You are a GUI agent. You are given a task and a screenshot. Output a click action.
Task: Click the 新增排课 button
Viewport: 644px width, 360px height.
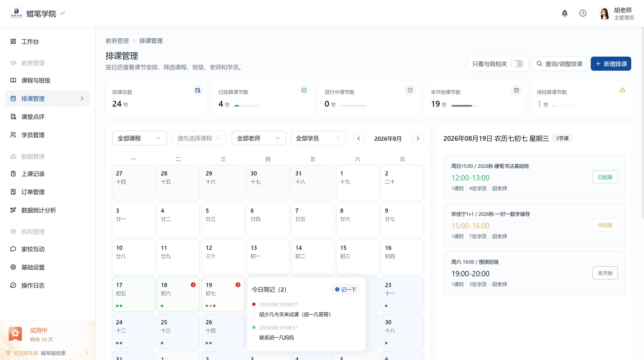click(611, 64)
